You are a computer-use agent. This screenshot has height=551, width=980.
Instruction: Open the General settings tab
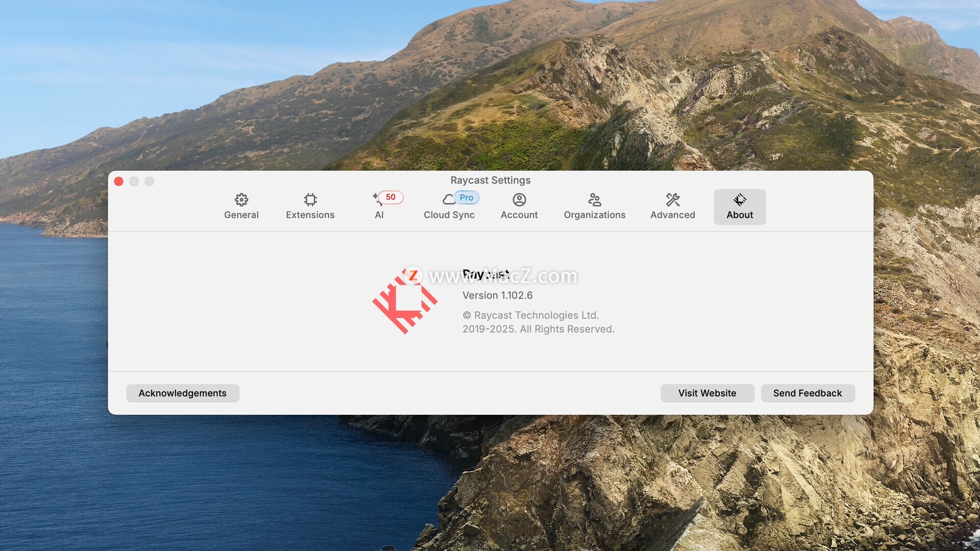point(241,207)
